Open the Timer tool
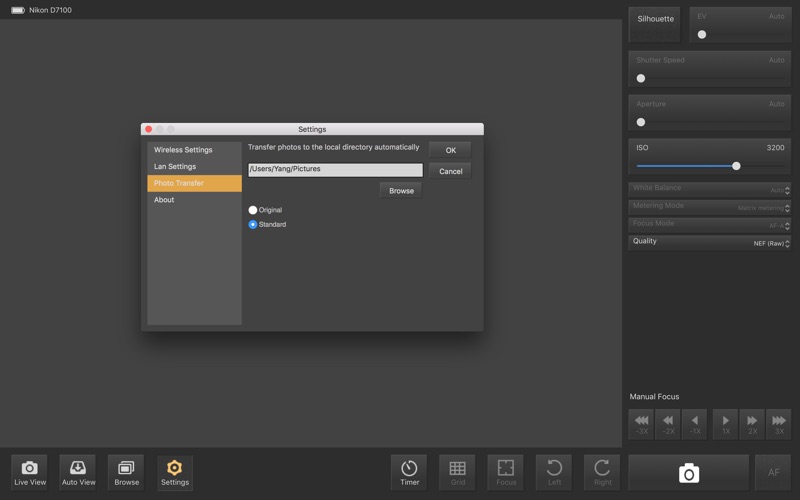 (409, 472)
